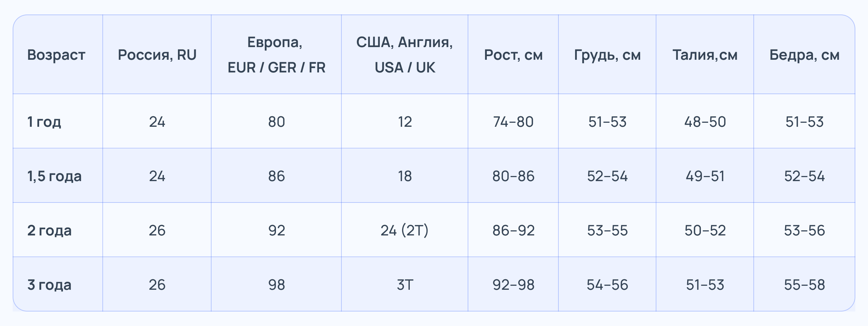Click the hips value "55–58"
The width and height of the screenshot is (868, 326).
(804, 285)
